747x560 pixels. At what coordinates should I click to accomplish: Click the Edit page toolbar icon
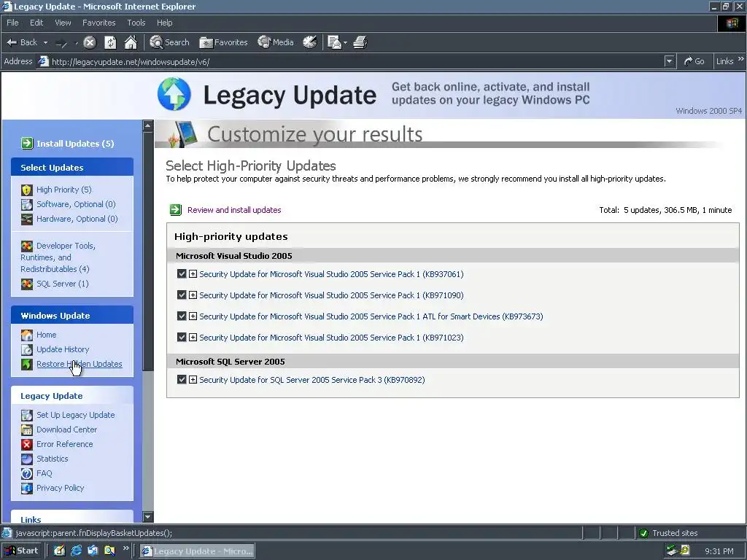[334, 42]
